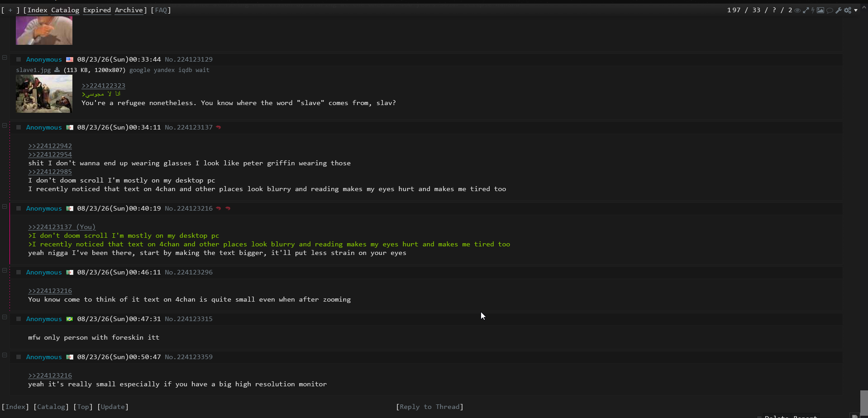Click post number No.224123129
The width and height of the screenshot is (868, 418).
(189, 59)
